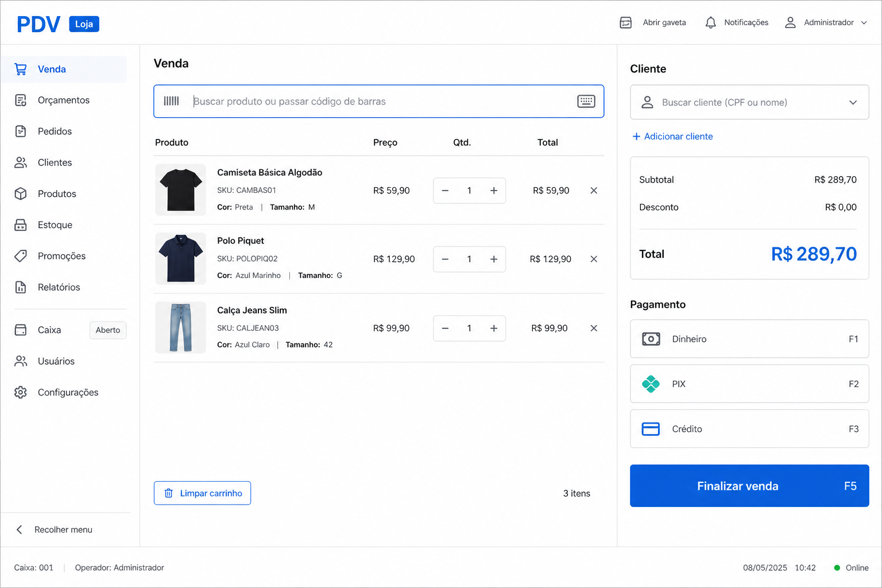Click the Caixa wallet icon

21,330
